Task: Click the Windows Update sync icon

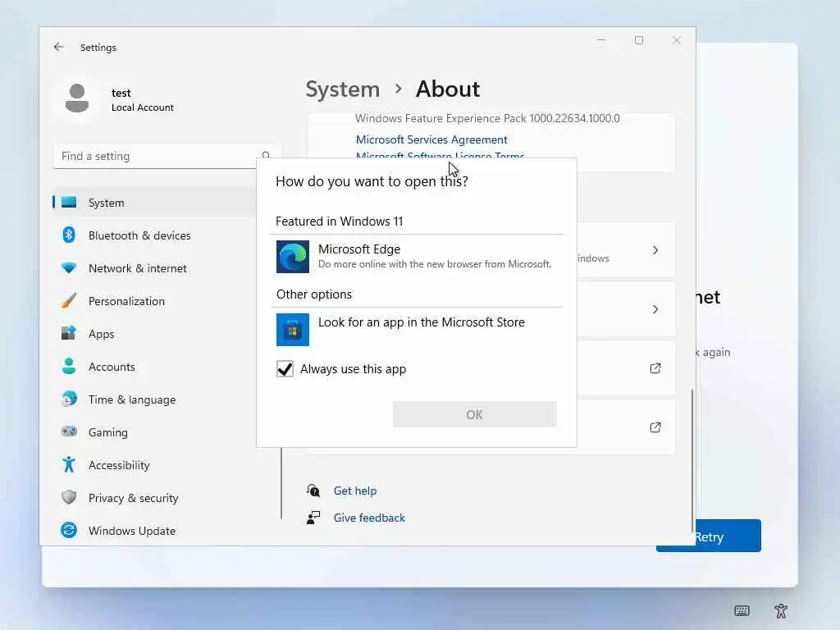Action: tap(69, 531)
